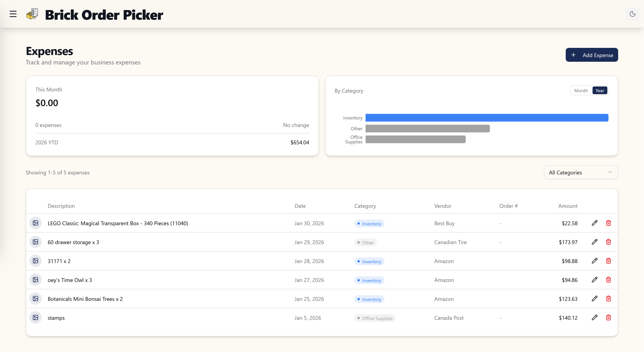Click the Brick Order Picker logo icon
644x352 pixels.
tap(32, 14)
